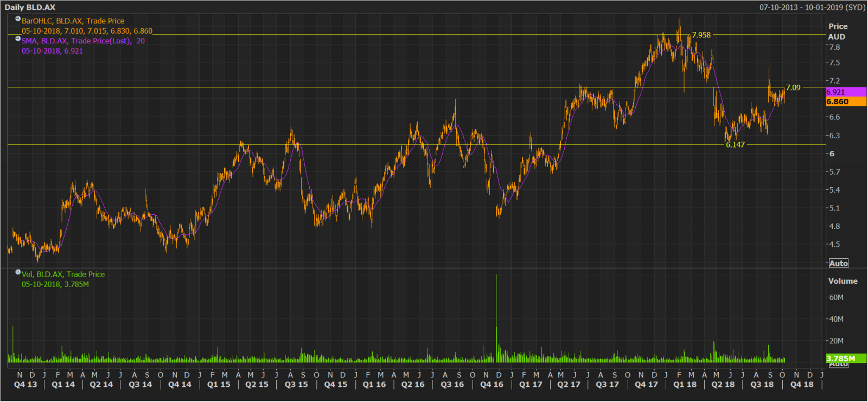
Task: Click the Q4 15 quarter label
Action: coord(336,384)
